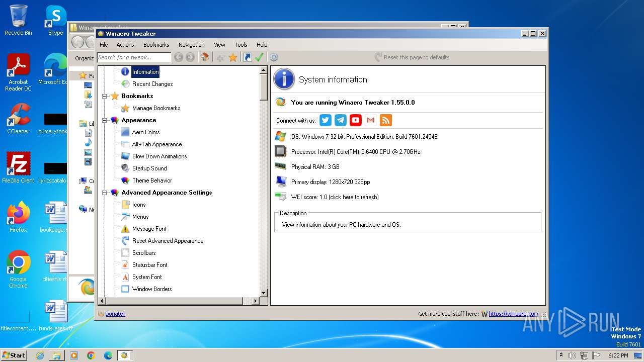644x362 pixels.
Task: Open Winaero Twitter link icon
Action: pyautogui.click(x=326, y=120)
